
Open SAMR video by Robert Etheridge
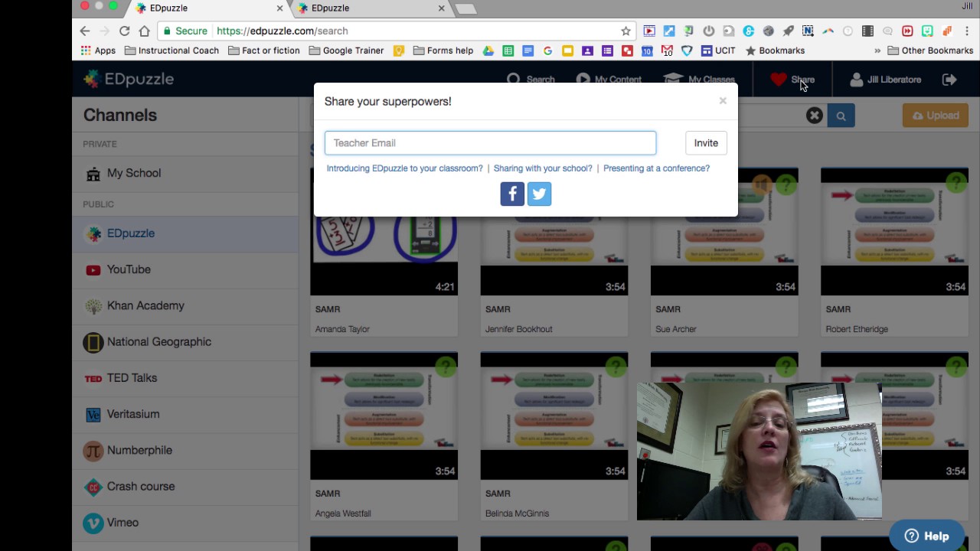pyautogui.click(x=894, y=253)
